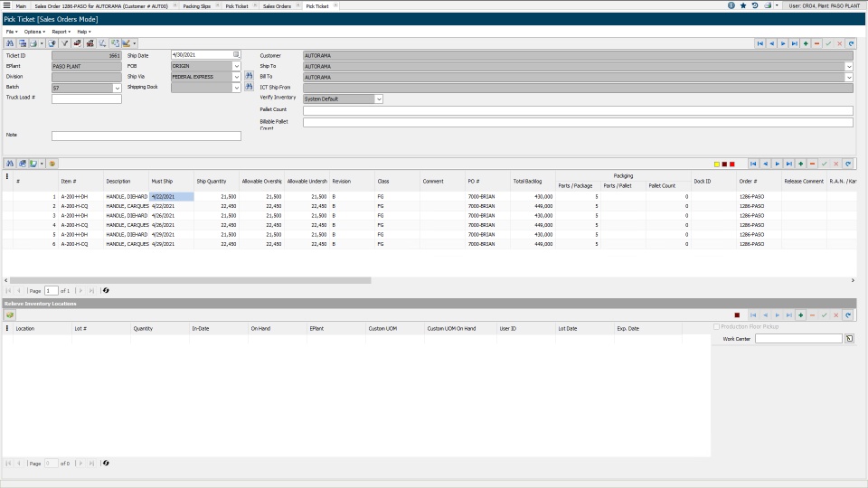868x488 pixels.
Task: Click the Relieve Inventory Locations box icon
Action: click(x=10, y=314)
